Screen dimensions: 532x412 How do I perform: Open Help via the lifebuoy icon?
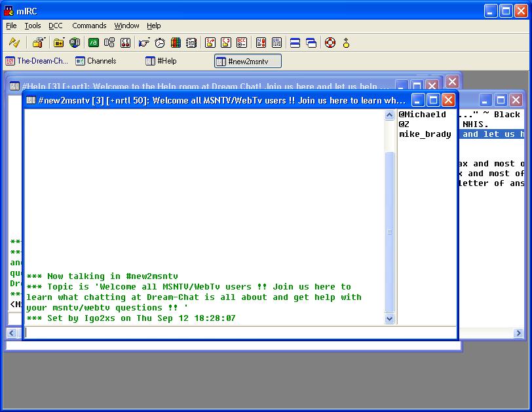(x=330, y=43)
